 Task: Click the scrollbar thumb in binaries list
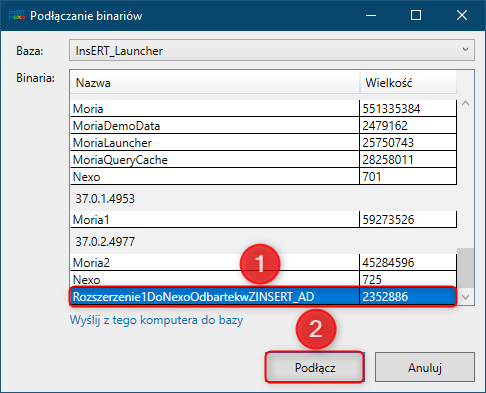pos(465,267)
